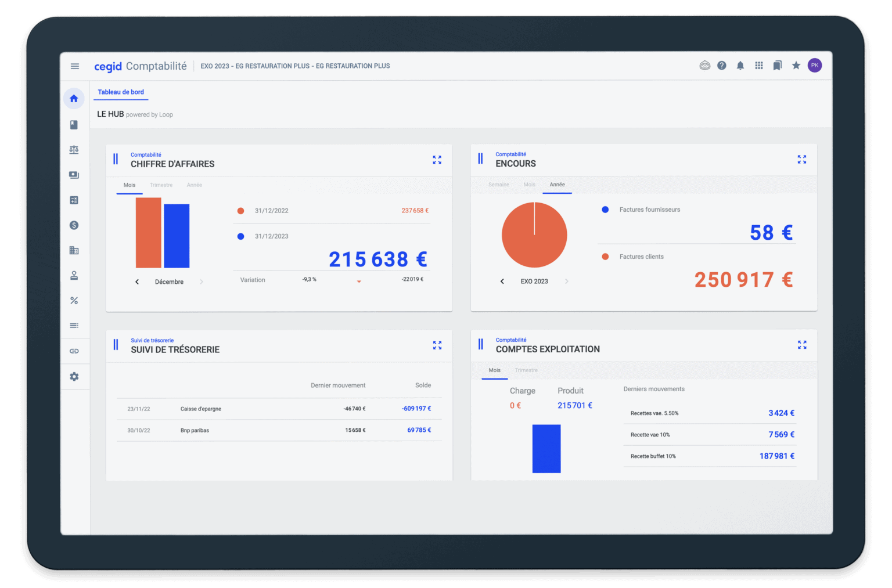Click the PK profile avatar
The height and width of the screenshot is (588, 892).
click(x=815, y=65)
